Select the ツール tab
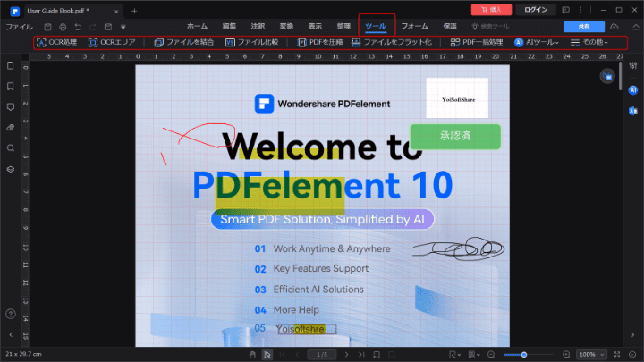Viewport: 644px width, 362px height. (376, 26)
